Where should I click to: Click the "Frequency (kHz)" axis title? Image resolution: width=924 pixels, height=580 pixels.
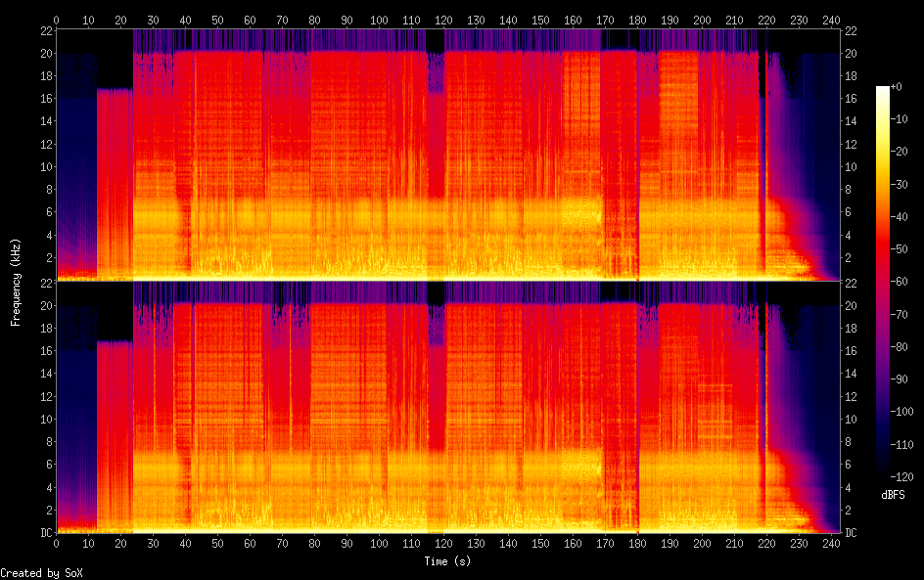point(16,282)
